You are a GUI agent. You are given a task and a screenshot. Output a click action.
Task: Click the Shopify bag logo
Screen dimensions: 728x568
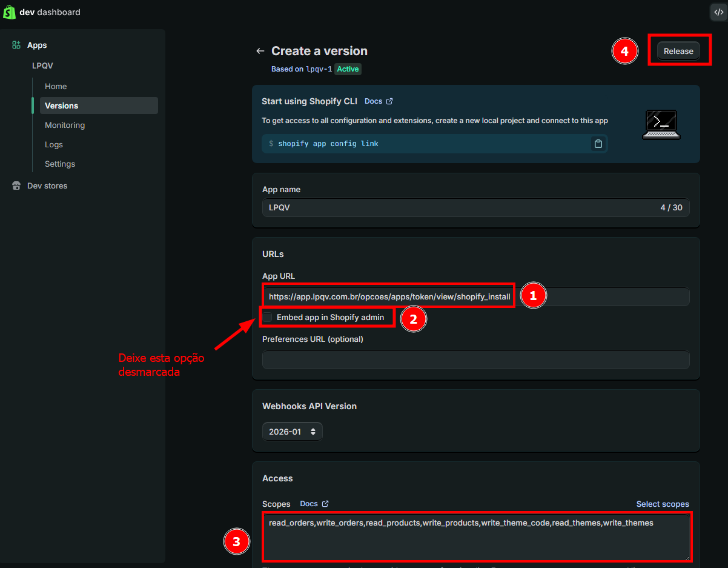pyautogui.click(x=9, y=12)
